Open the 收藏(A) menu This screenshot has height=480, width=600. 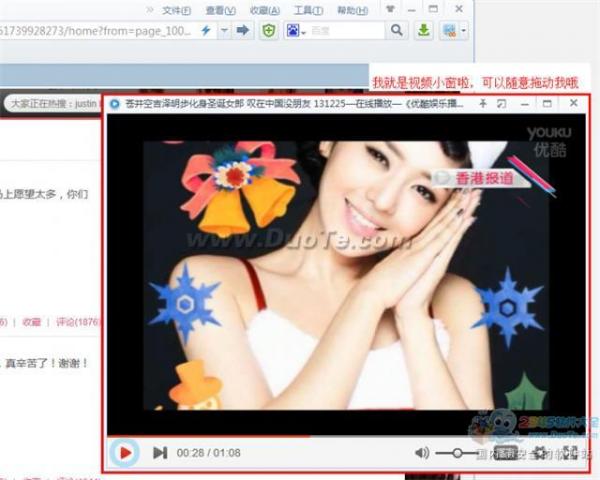point(264,10)
